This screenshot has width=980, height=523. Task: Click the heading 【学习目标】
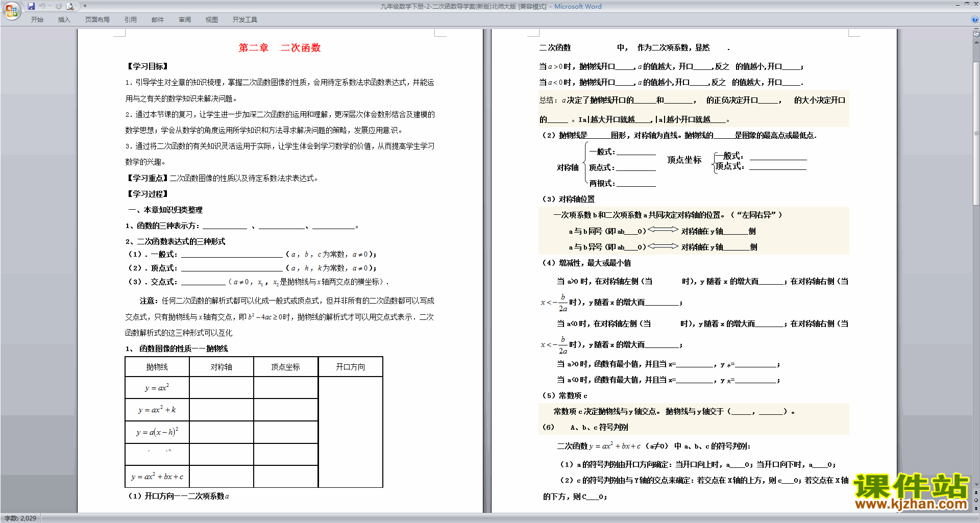148,66
